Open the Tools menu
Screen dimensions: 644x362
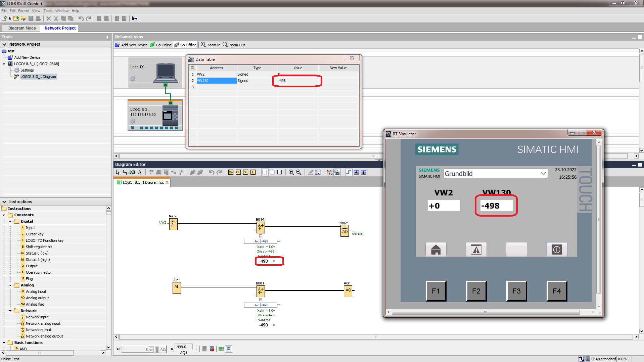click(x=48, y=11)
